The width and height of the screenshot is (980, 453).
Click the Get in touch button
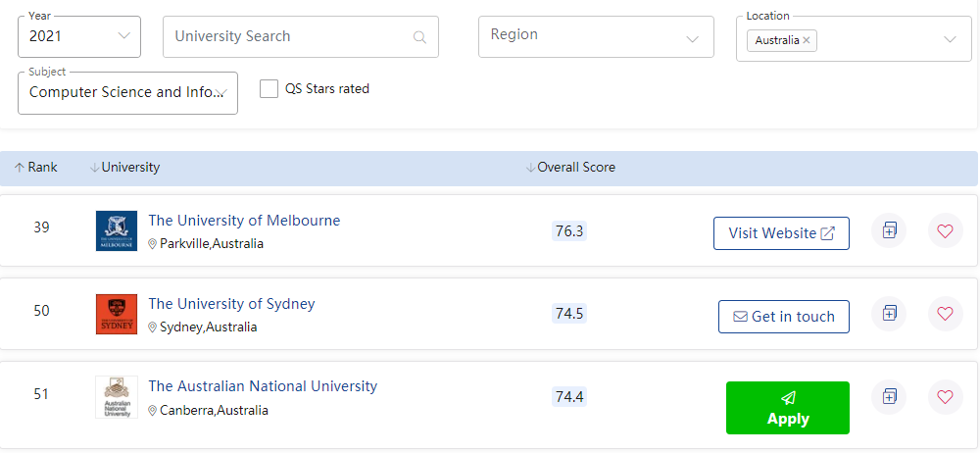784,317
